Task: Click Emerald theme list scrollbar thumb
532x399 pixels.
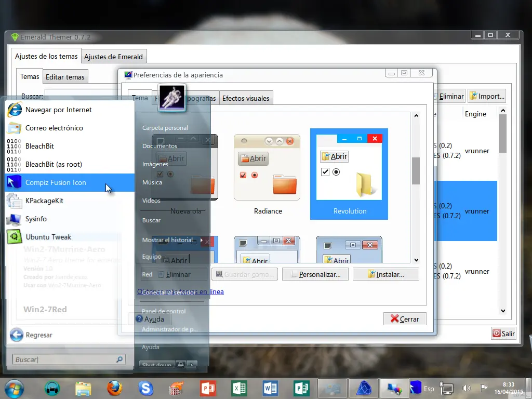Action: point(503,134)
